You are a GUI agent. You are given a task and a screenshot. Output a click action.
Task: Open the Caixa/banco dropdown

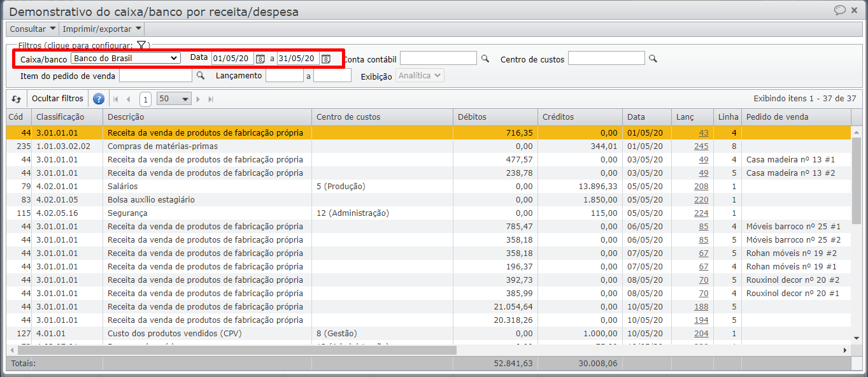pyautogui.click(x=125, y=58)
